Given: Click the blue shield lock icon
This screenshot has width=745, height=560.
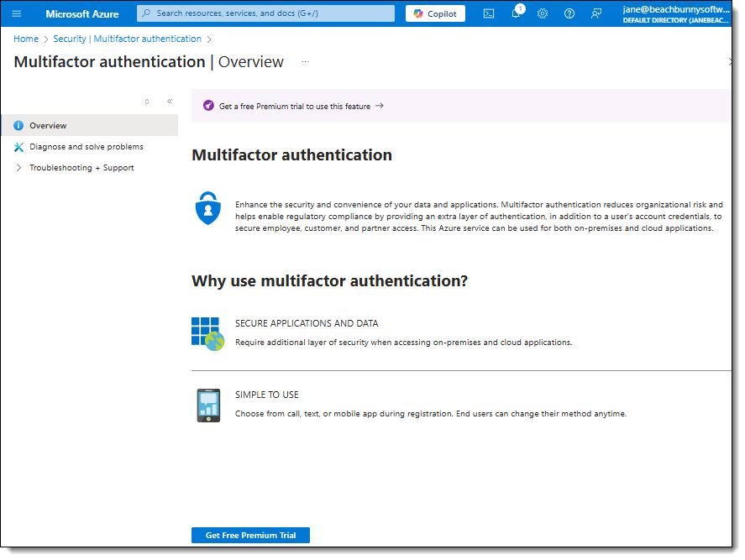Looking at the screenshot, I should click(x=207, y=209).
